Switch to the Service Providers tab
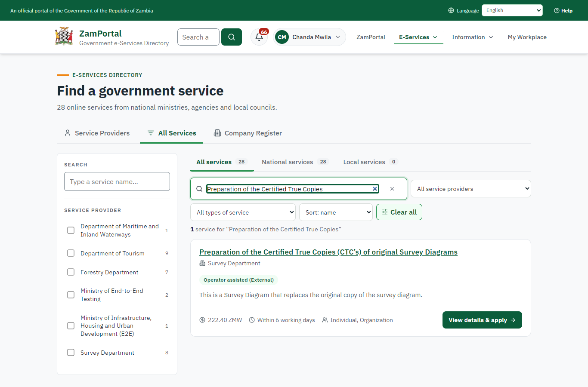The width and height of the screenshot is (588, 387). click(97, 133)
